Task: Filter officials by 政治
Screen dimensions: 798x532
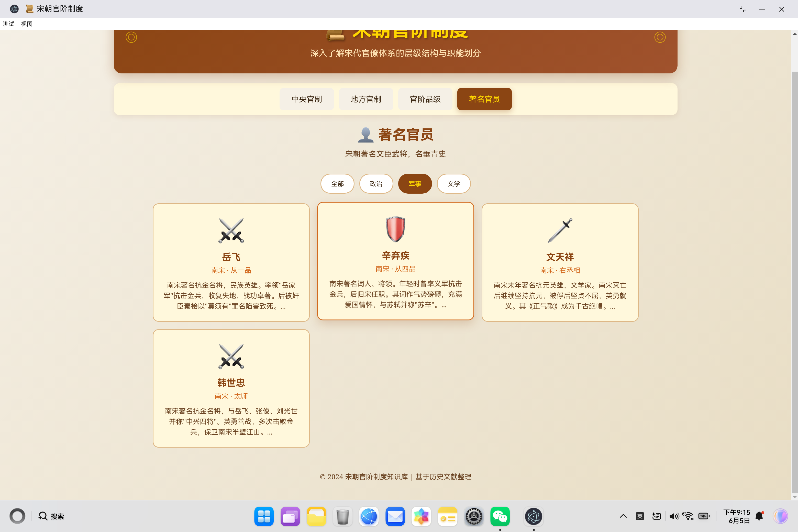Action: coord(376,184)
